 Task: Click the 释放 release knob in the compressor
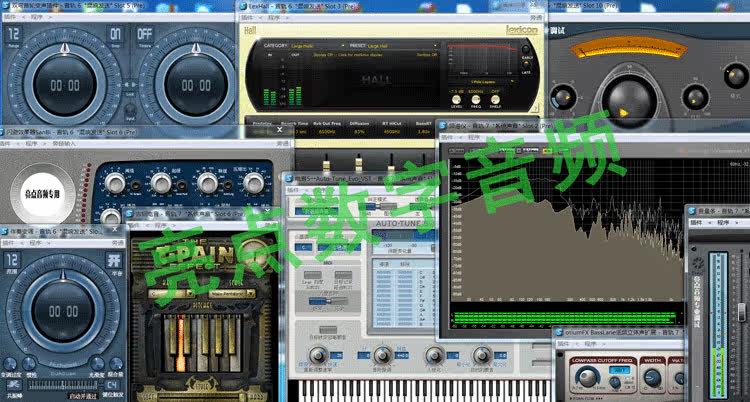(x=208, y=183)
